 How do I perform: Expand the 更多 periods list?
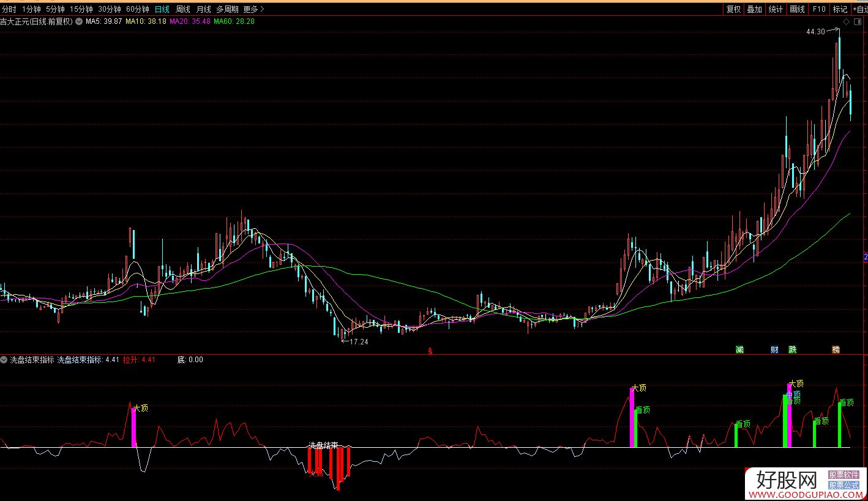tap(254, 9)
